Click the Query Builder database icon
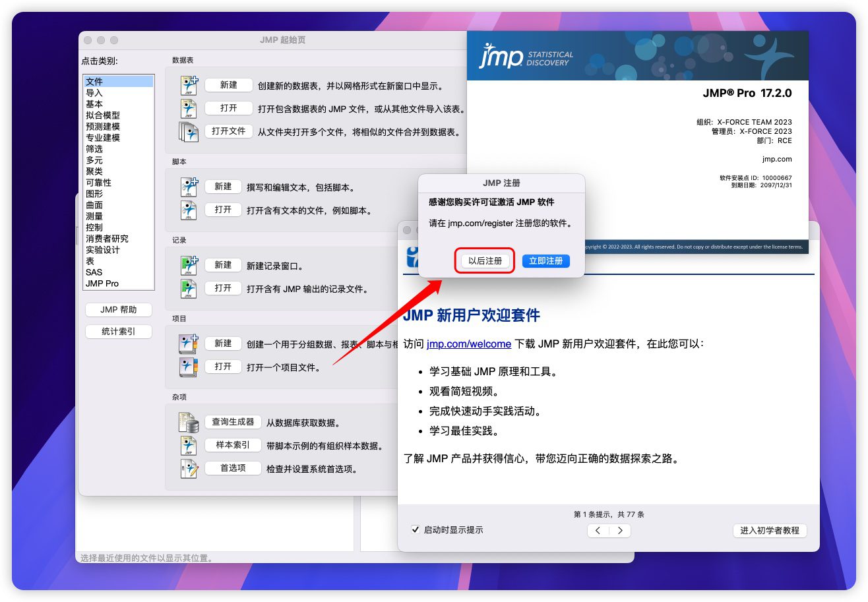868x602 pixels. (189, 423)
